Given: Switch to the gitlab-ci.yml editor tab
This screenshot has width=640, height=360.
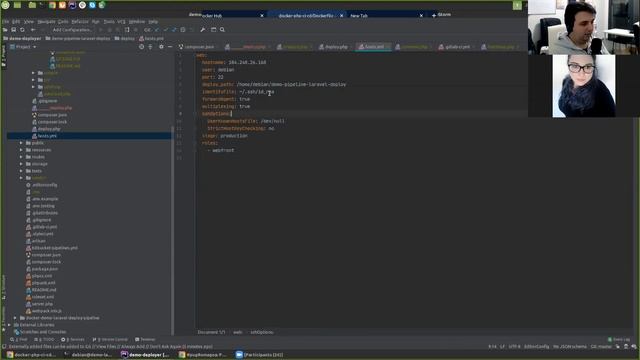Looking at the screenshot, I should (455, 47).
